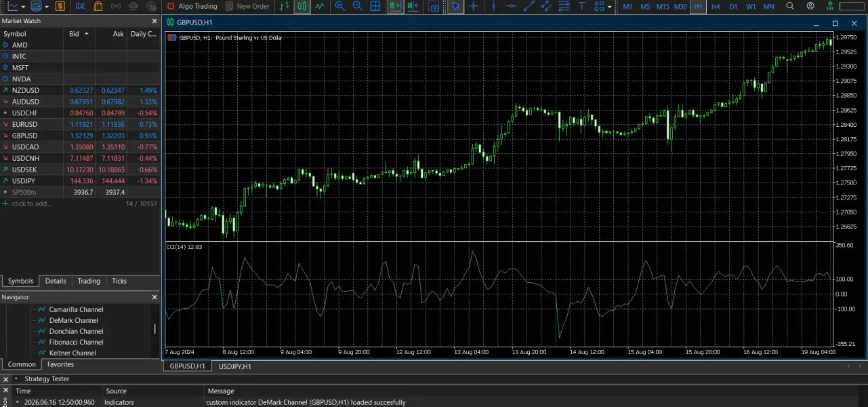Open the search magnifier icon

tap(790, 6)
